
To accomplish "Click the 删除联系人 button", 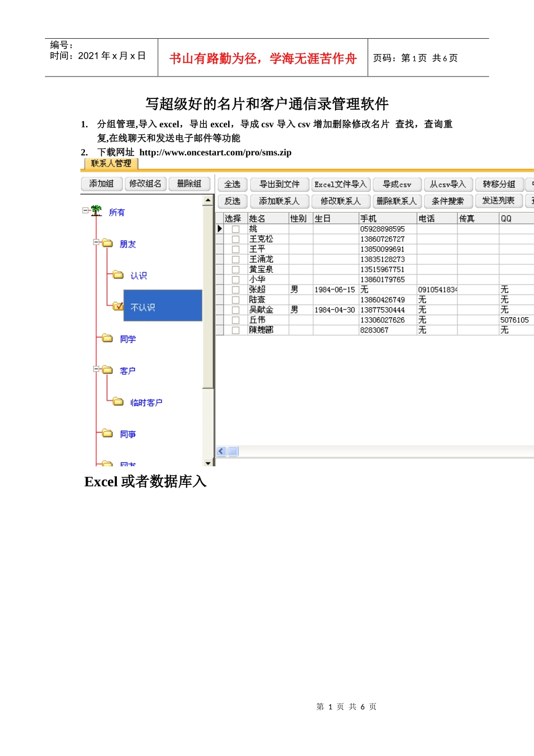I will tap(397, 201).
